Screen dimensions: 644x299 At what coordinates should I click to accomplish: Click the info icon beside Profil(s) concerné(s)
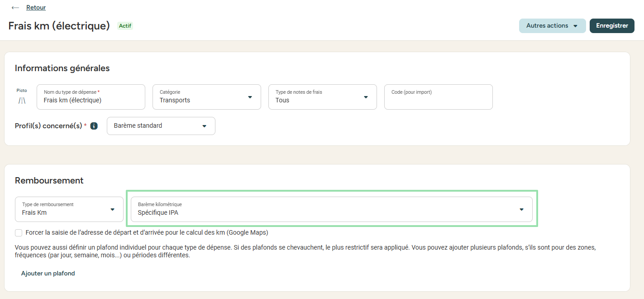[x=94, y=126]
